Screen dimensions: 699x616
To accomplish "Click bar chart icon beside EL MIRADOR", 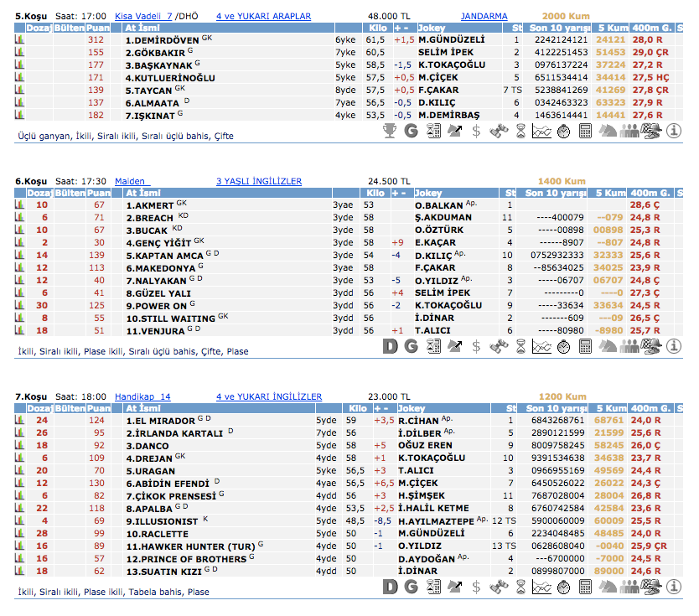I will pos(19,421).
